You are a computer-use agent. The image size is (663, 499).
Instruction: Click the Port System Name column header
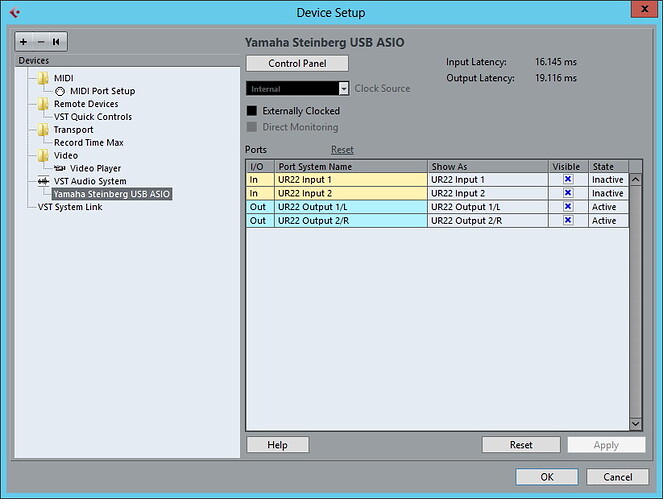pyautogui.click(x=351, y=167)
